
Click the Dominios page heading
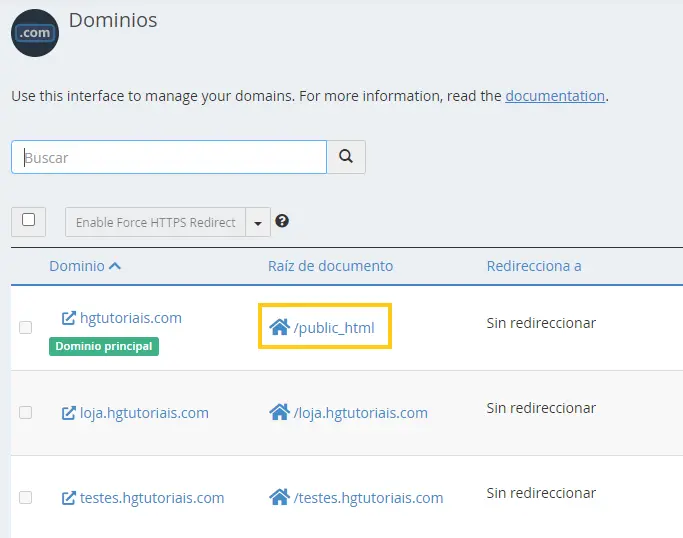[x=113, y=20]
